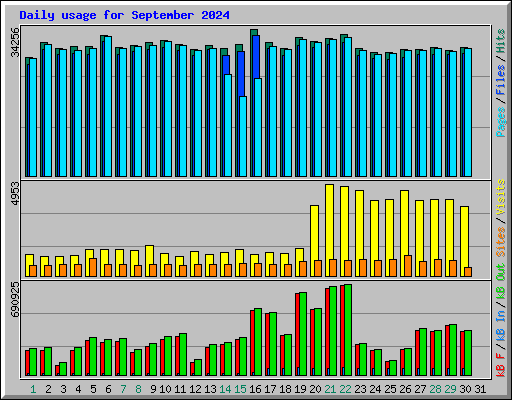Click the day 1 x-axis label
The height and width of the screenshot is (400, 512).
(x=33, y=389)
